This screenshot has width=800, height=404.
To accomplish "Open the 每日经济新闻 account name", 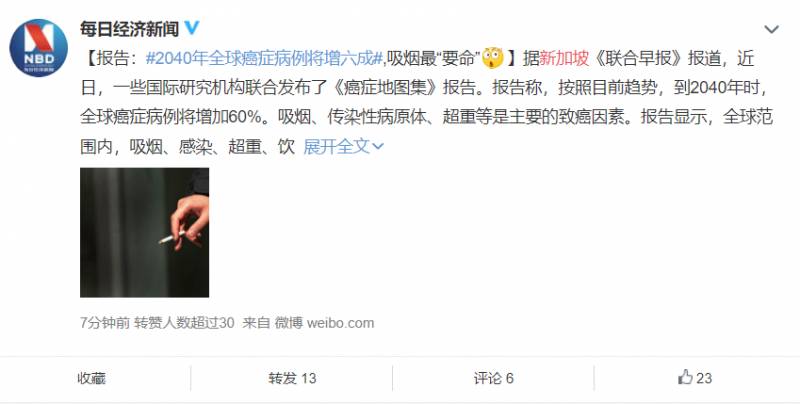I will [x=129, y=29].
